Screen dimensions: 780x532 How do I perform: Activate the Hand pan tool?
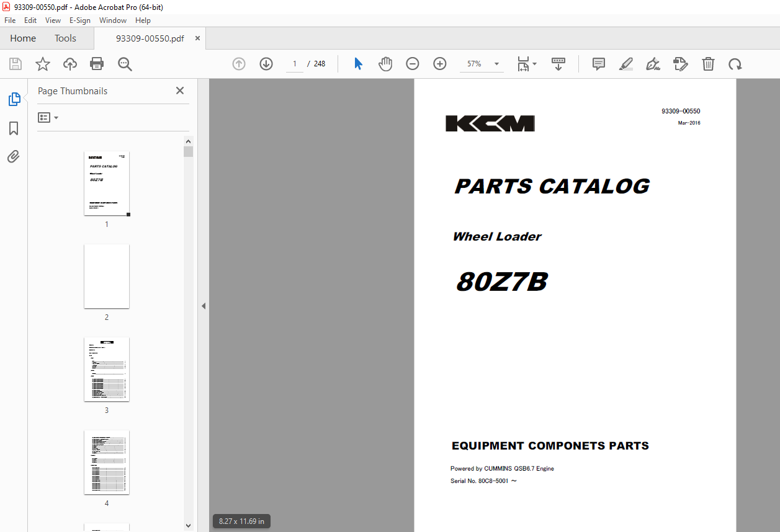[x=385, y=64]
